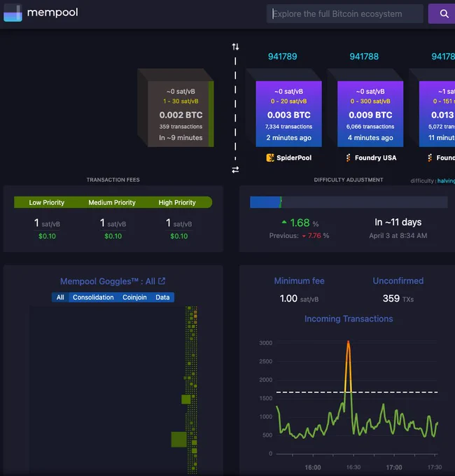Select the Low Priority fee label
This screenshot has height=476, width=455.
(x=46, y=202)
